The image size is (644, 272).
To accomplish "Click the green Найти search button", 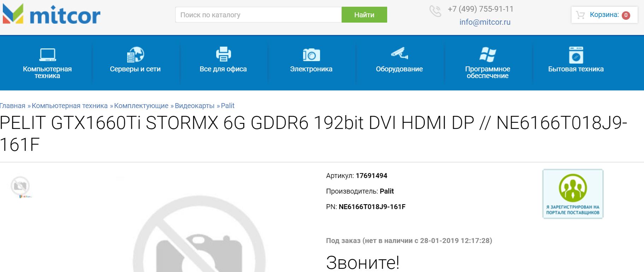I will (364, 15).
